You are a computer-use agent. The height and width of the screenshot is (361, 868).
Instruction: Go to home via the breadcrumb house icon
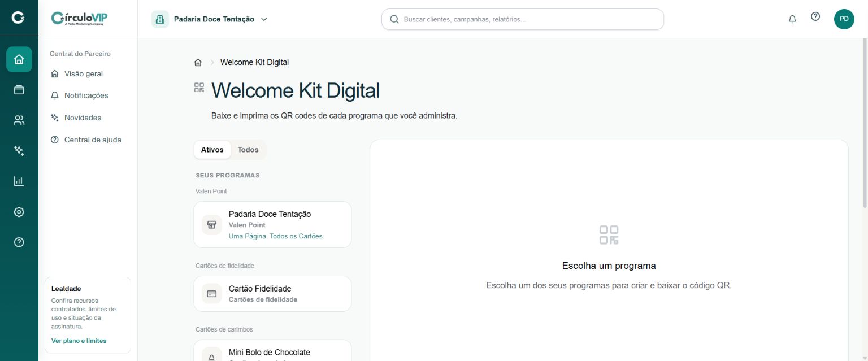click(198, 63)
